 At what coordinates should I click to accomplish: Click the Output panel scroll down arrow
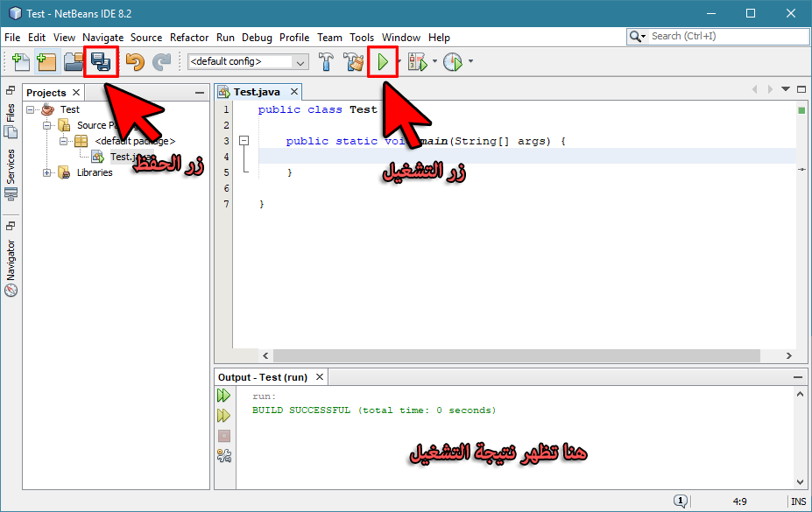tap(800, 482)
